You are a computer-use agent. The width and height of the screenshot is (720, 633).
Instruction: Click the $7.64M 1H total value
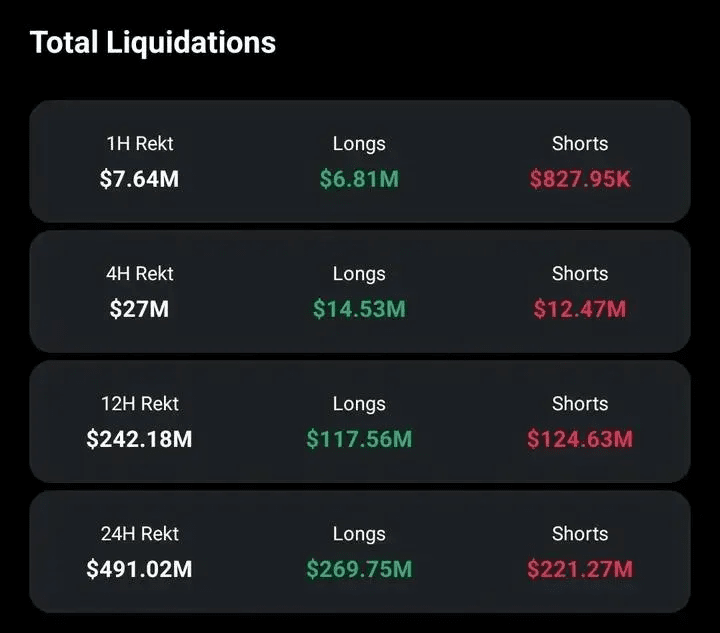139,179
